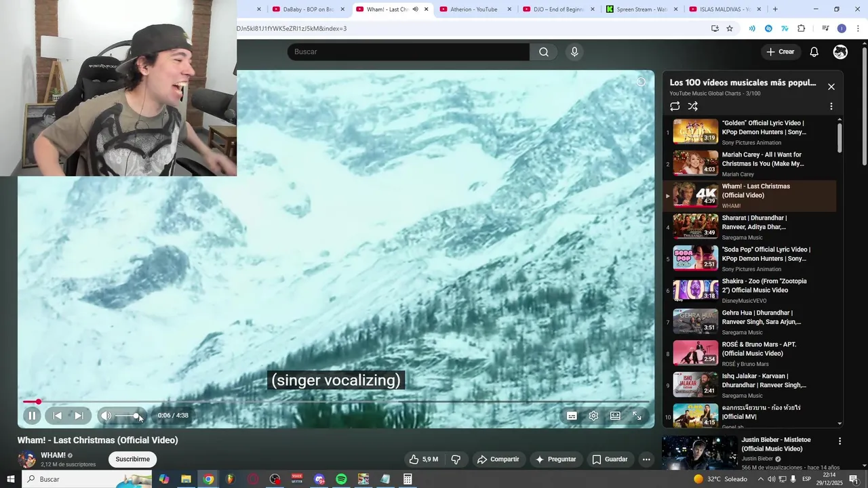Screen dimensions: 868x488
Task: Close the playlist panel
Action: pyautogui.click(x=831, y=87)
